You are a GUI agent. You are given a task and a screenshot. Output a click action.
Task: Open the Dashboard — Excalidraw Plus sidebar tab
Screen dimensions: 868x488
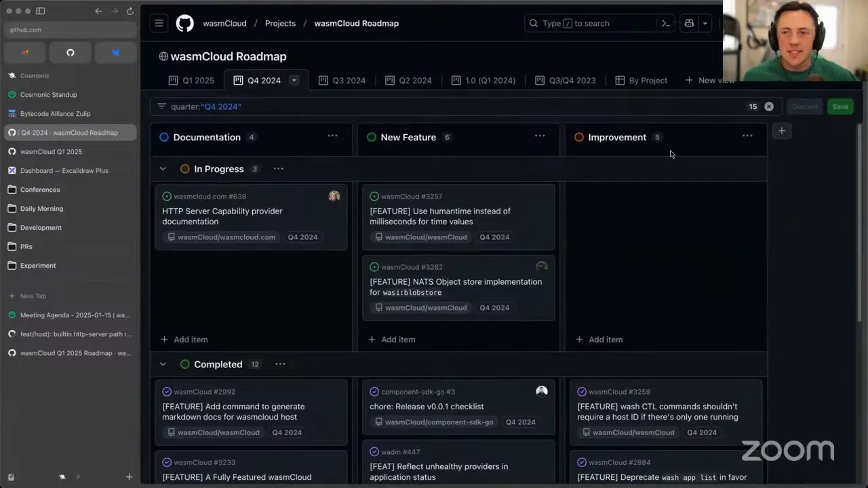[x=71, y=171]
